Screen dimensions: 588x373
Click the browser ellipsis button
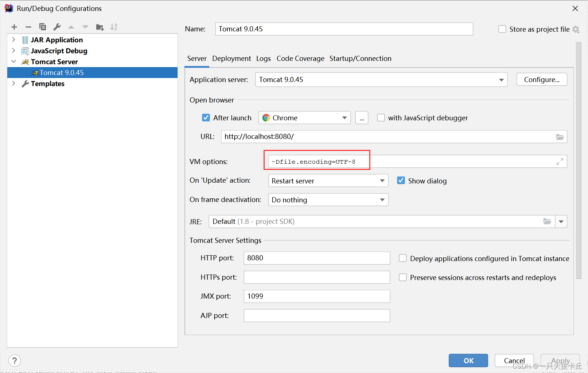[x=362, y=118]
